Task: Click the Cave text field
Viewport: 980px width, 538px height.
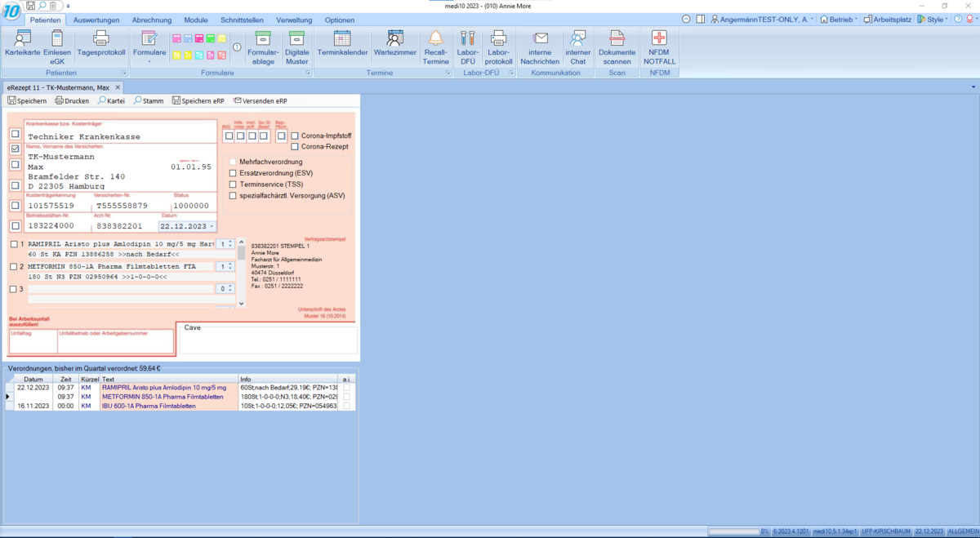Action: coord(268,341)
